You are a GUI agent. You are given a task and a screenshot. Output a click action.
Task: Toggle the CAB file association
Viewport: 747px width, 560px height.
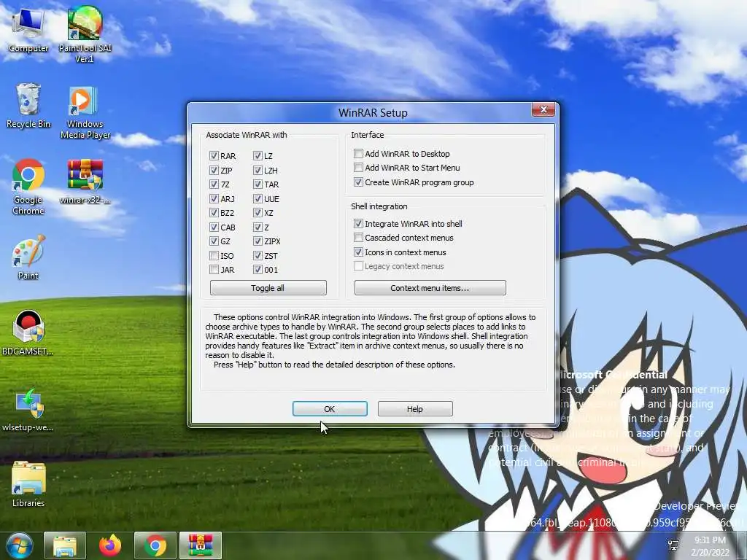pyautogui.click(x=214, y=227)
